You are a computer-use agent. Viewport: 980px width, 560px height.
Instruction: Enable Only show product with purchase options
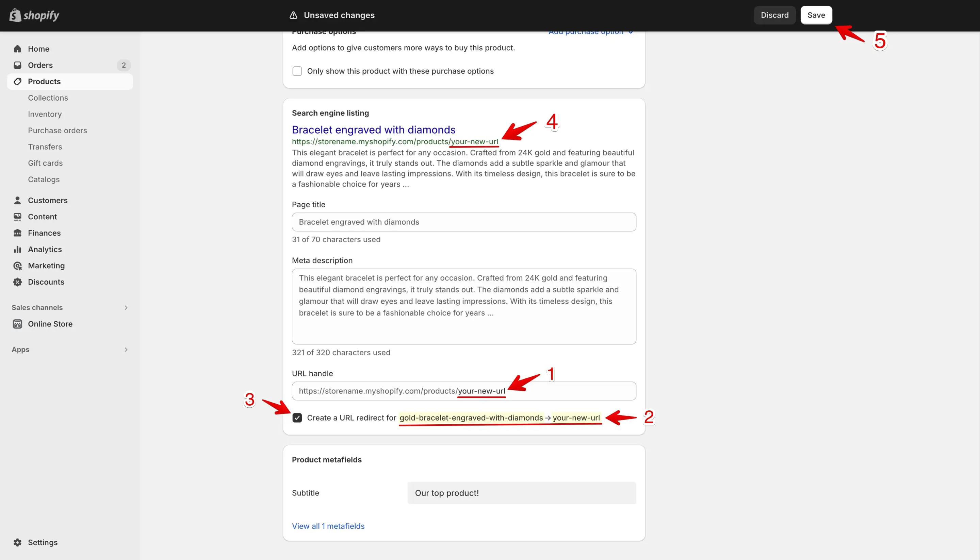click(297, 71)
